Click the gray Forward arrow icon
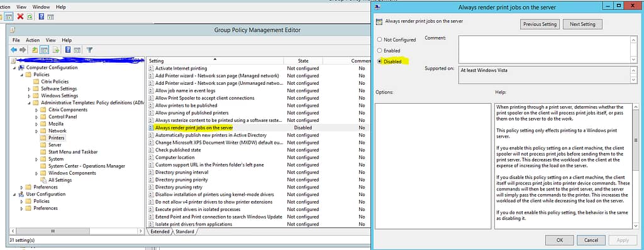The image size is (644, 250). click(x=23, y=50)
